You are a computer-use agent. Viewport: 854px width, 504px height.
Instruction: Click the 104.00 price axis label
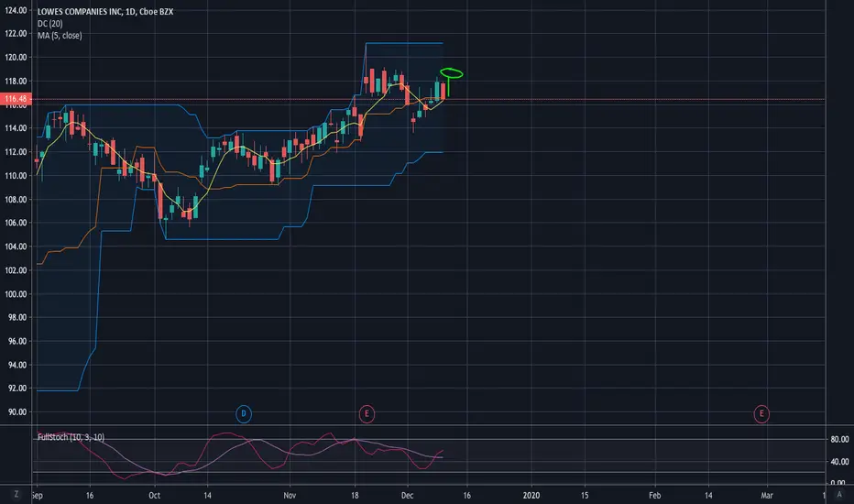16,247
